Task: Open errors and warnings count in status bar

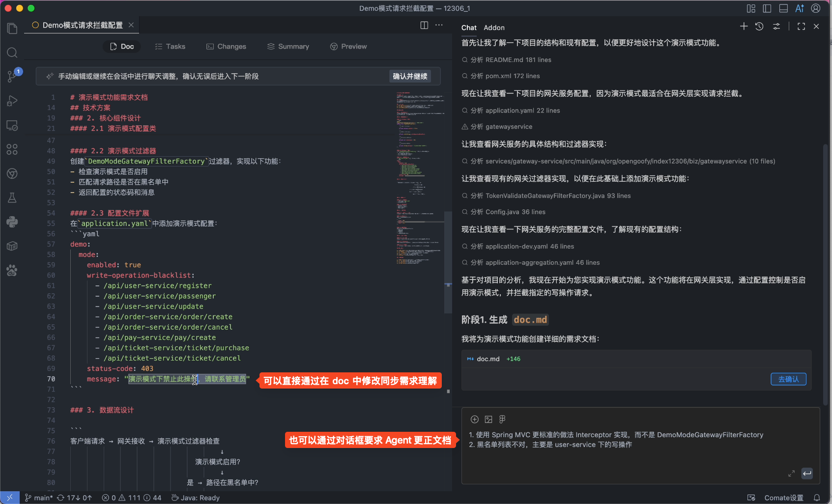Action: [131, 498]
